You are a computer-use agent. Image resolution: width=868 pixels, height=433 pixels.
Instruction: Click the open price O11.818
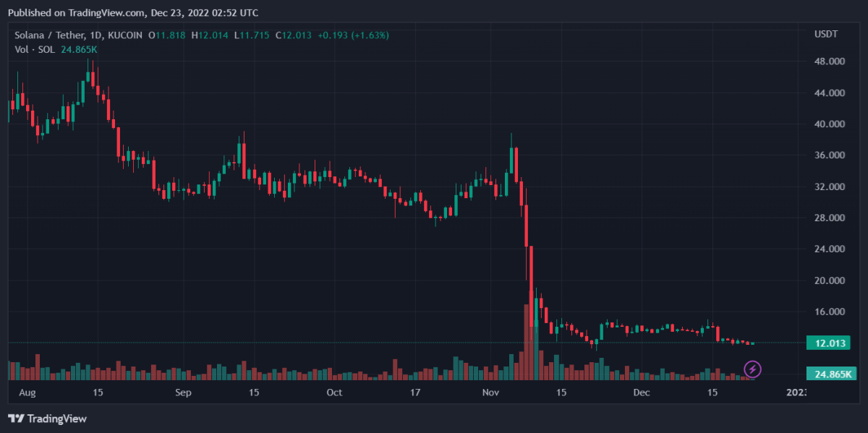168,35
